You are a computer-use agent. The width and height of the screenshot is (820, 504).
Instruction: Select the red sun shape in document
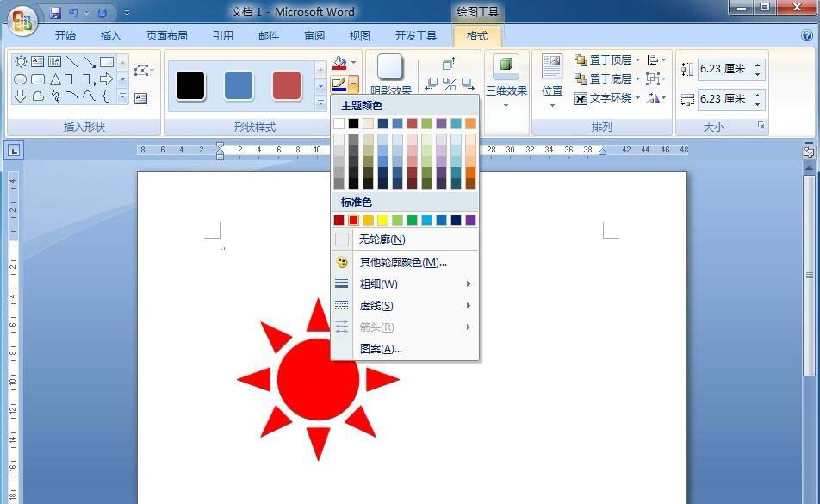(318, 379)
